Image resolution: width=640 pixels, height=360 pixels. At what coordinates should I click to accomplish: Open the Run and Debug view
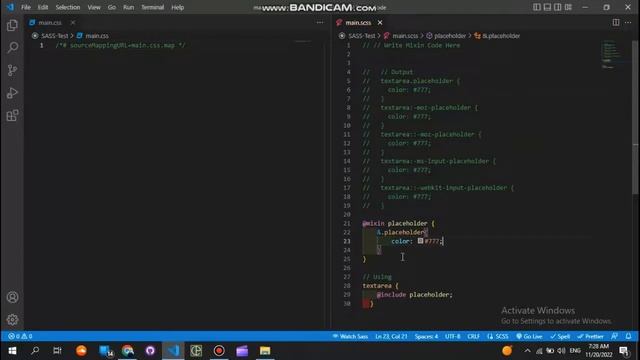click(12, 93)
